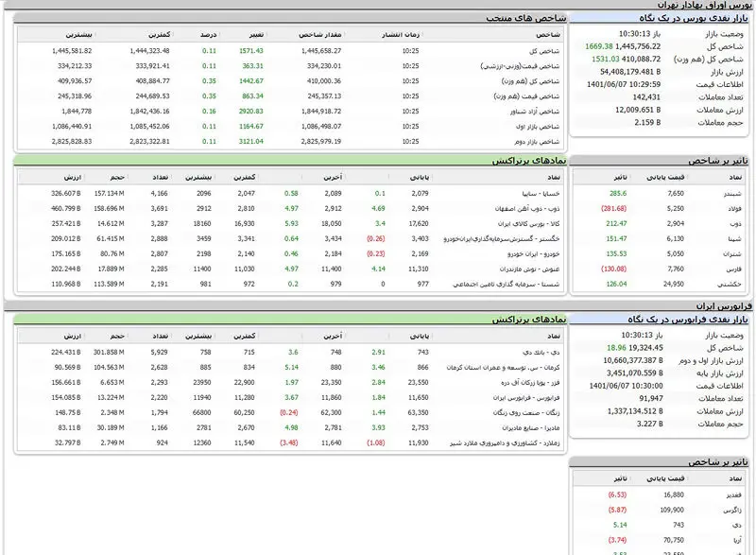Select the 'فرابورس ایران' section heading
Viewport: 756px width, 555px height.
coord(724,306)
